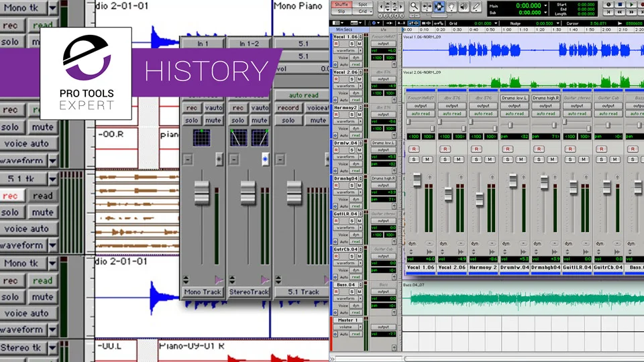Click the In 1-2 input selector on StereoTrack
Screen dimensions: 644x362
coord(248,43)
